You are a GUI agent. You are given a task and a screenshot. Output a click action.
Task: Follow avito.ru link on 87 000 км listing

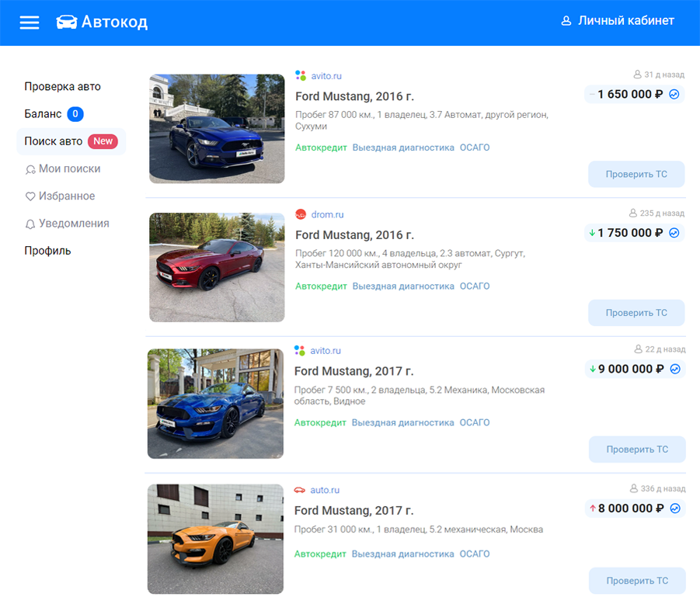[x=326, y=76]
